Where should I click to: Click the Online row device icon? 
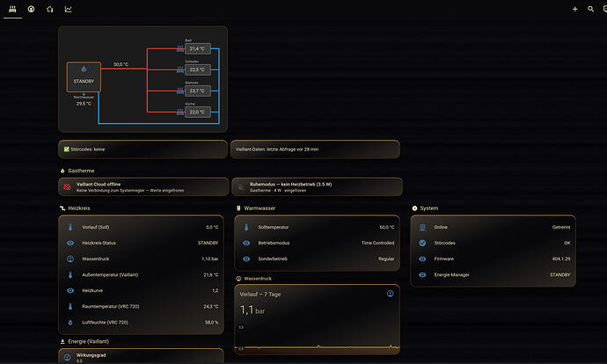coord(423,227)
